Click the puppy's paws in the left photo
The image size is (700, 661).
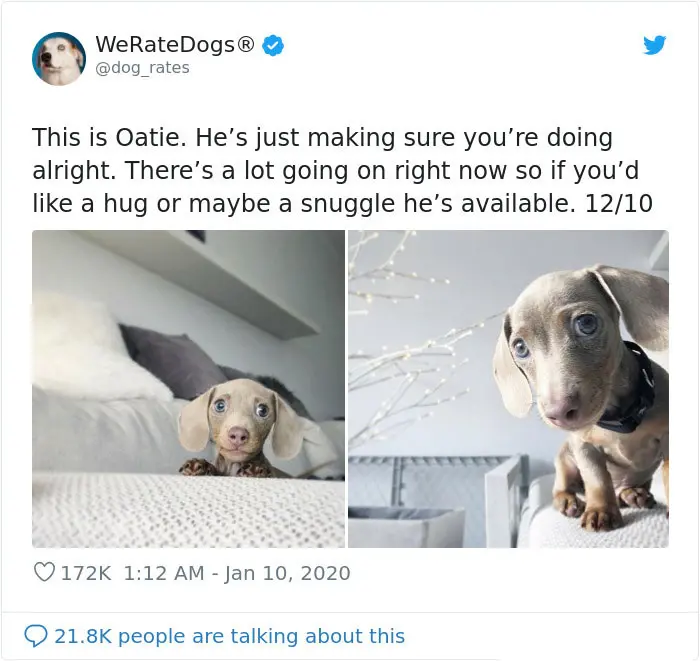tap(228, 468)
